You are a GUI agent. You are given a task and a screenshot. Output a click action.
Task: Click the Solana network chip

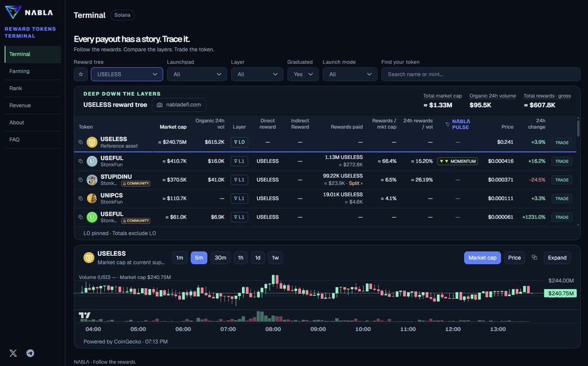pyautogui.click(x=122, y=15)
